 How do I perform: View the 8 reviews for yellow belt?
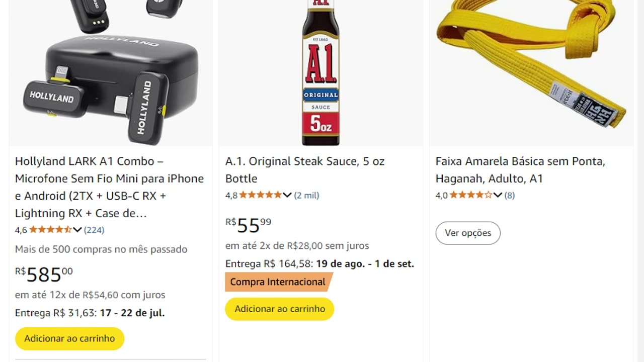(x=510, y=196)
